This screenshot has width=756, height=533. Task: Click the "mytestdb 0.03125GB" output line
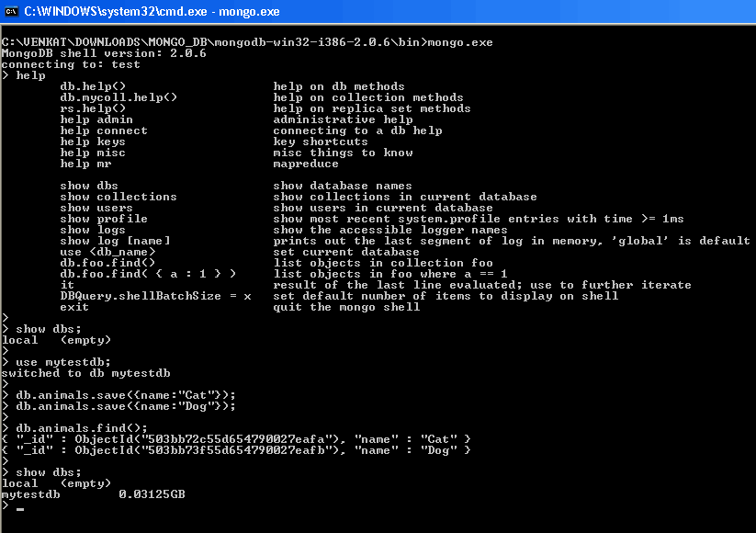[94, 494]
